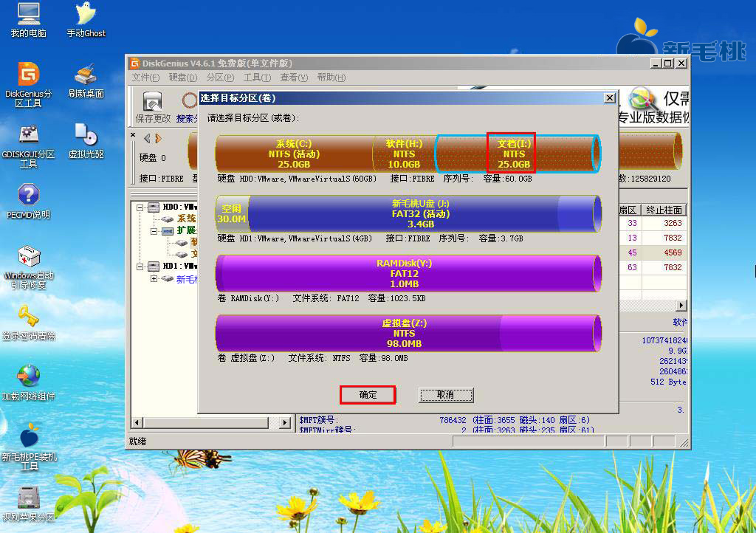Expand the 新毛桃 volume tree node
The height and width of the screenshot is (533, 756).
(154, 278)
